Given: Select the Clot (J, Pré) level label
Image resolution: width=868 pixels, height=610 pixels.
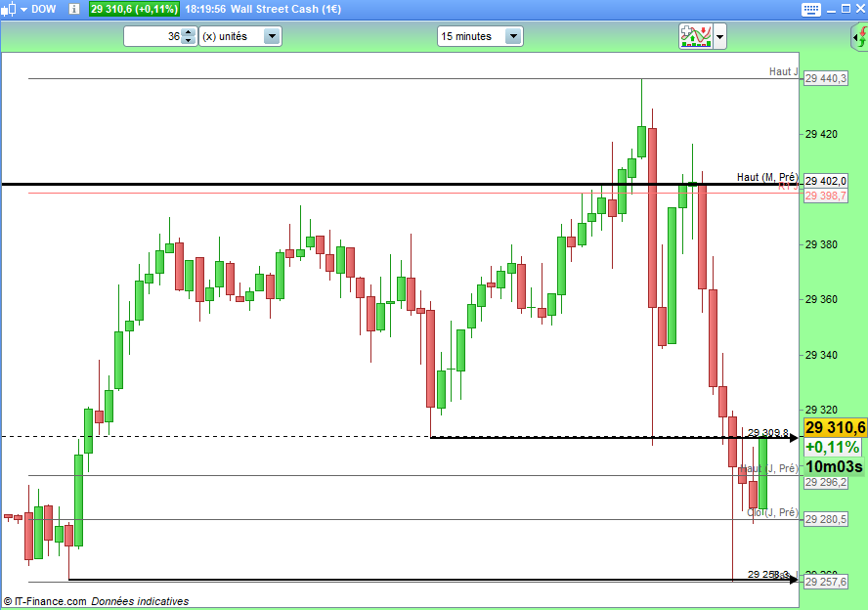Looking at the screenshot, I should pyautogui.click(x=773, y=512).
